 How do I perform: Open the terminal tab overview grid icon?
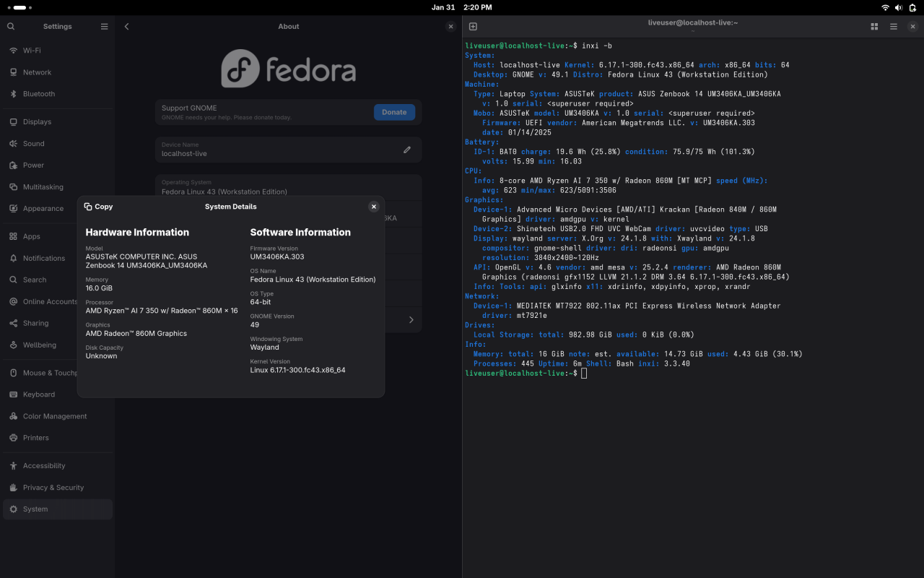point(874,27)
